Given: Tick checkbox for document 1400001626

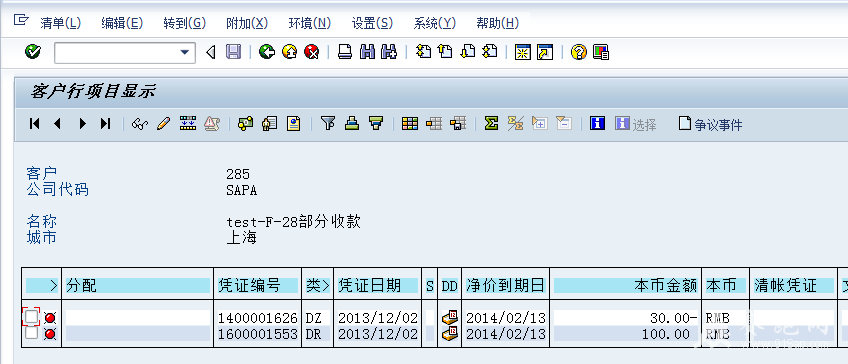Looking at the screenshot, I should pos(31,317).
